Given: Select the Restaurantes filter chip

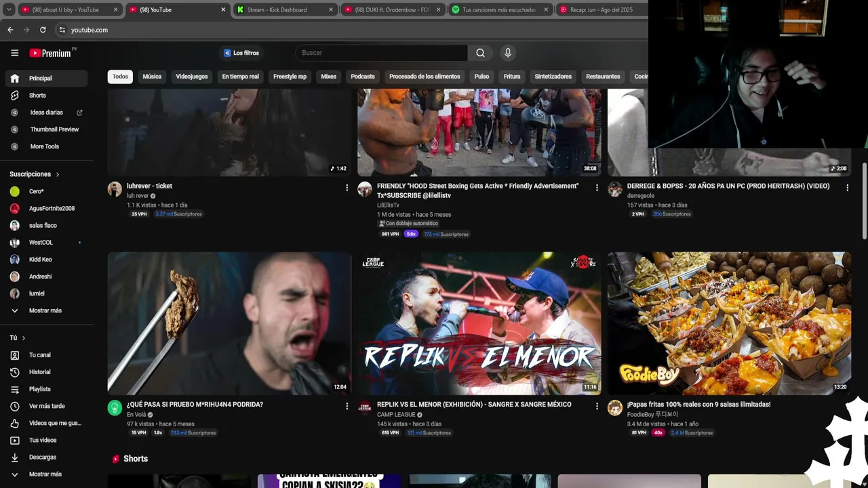Looking at the screenshot, I should tap(603, 77).
